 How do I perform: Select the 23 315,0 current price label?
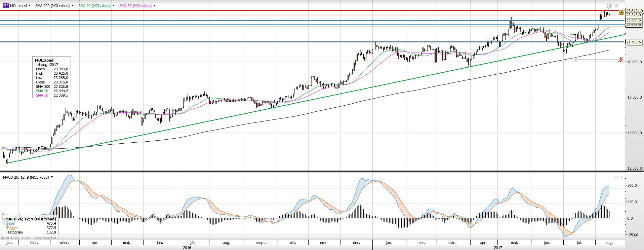(634, 15)
